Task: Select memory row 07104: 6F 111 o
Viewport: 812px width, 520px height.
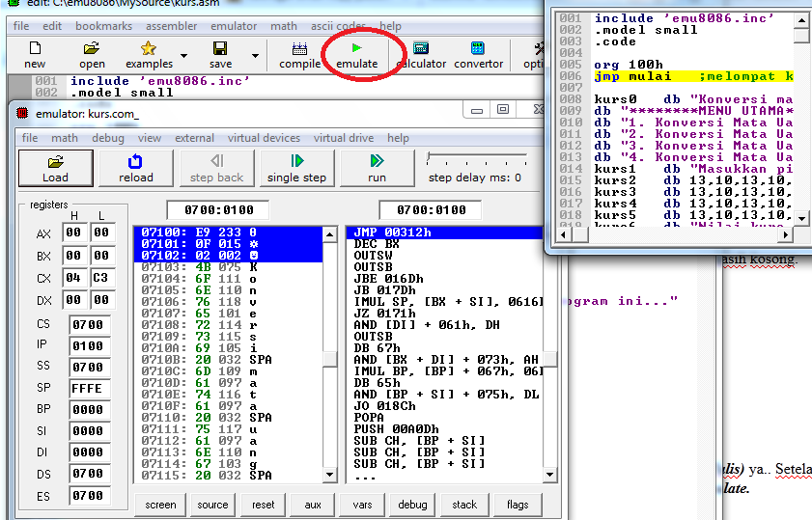Action: 228,279
